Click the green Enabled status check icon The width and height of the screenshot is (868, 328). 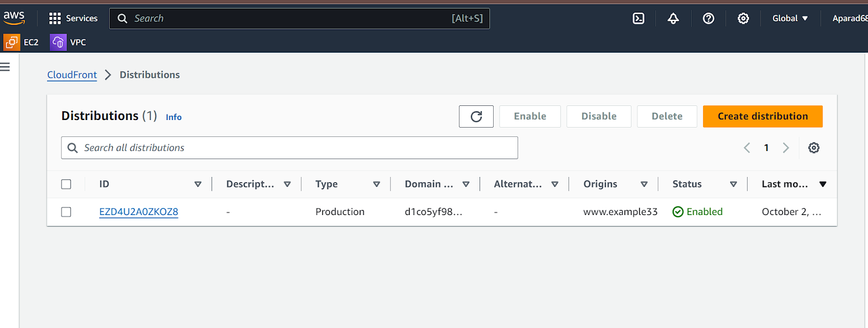pos(678,212)
